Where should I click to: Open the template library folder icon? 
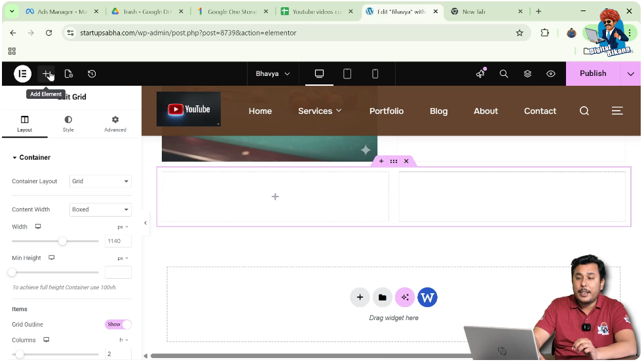[383, 298]
